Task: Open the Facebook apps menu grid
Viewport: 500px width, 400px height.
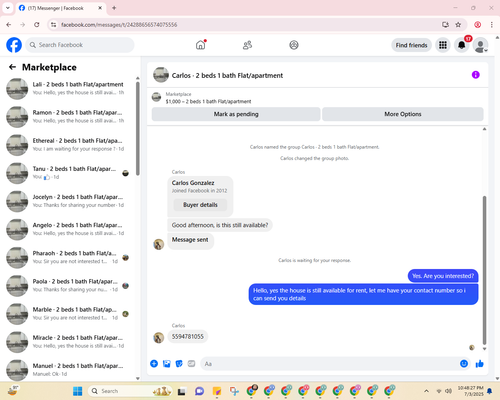Action: (x=443, y=45)
